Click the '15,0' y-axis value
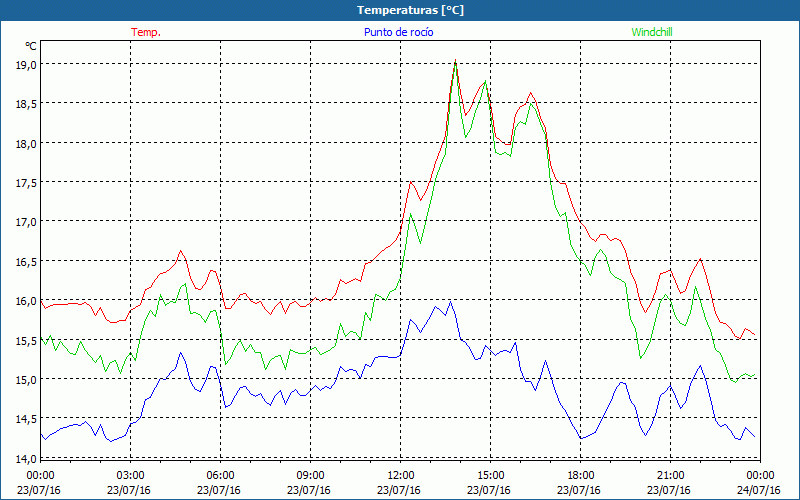The image size is (800, 500). (x=26, y=380)
